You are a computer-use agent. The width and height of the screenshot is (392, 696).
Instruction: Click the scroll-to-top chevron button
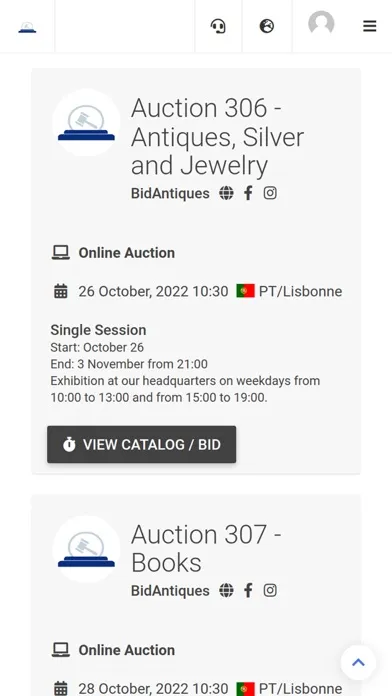(358, 663)
